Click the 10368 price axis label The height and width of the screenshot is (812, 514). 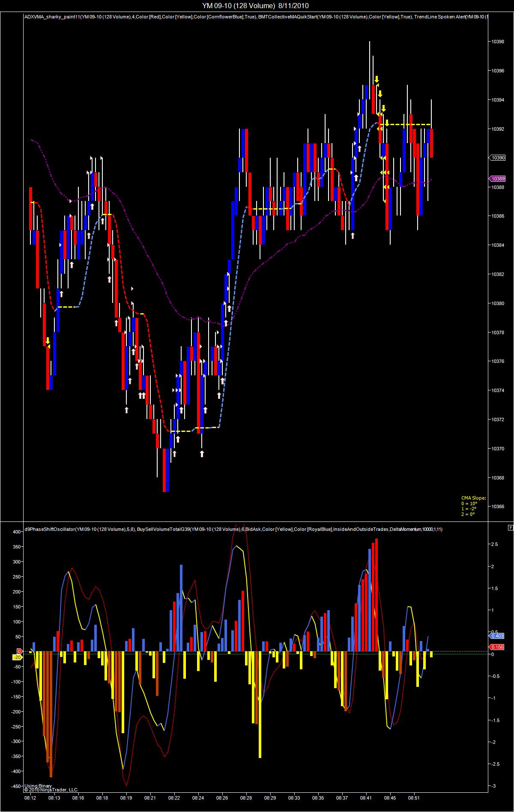tap(498, 478)
